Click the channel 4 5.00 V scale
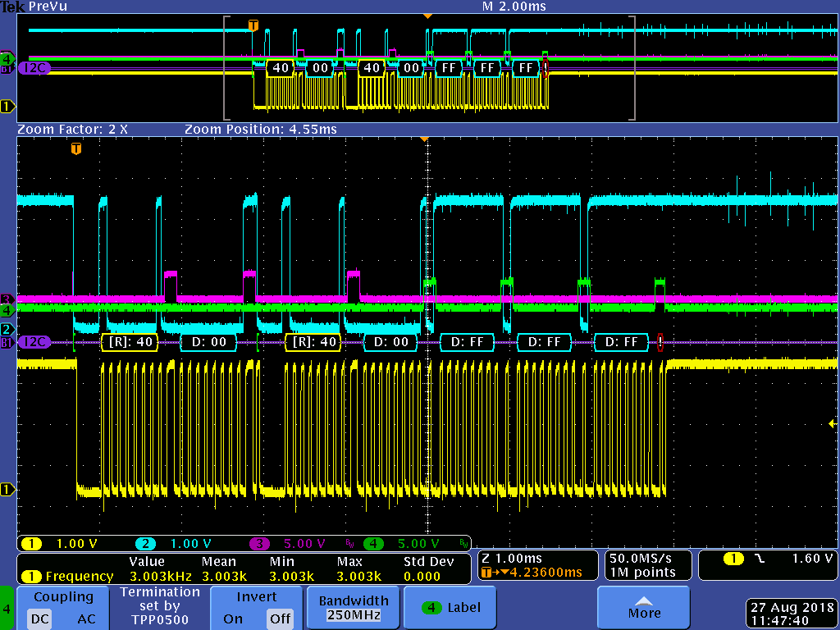This screenshot has width=840, height=630. click(x=418, y=545)
